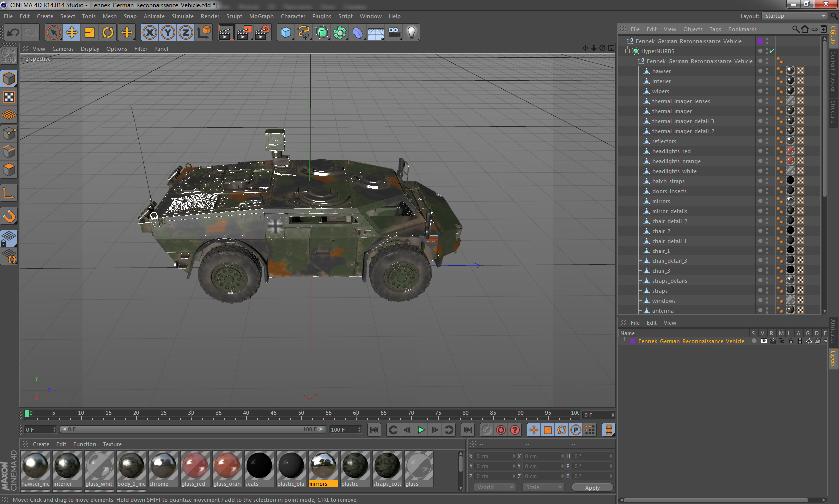Add HyperNURBS generator icon
This screenshot has height=504, width=839.
[322, 33]
